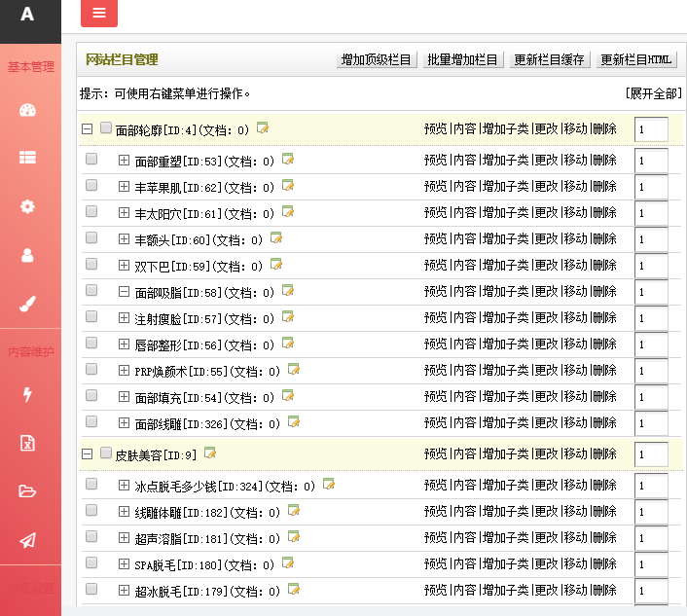Select the paintbrush icon in sidebar
The height and width of the screenshot is (616, 687).
(x=27, y=304)
